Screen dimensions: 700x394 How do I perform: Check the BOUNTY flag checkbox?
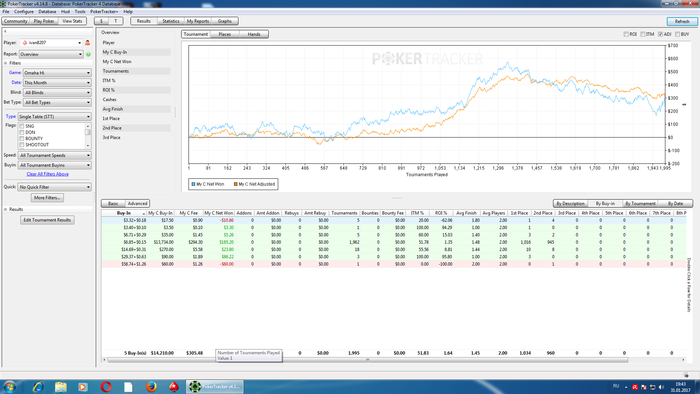point(21,139)
